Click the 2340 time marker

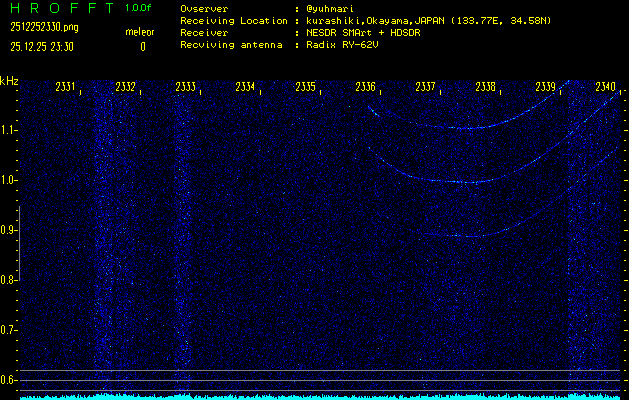[605, 88]
